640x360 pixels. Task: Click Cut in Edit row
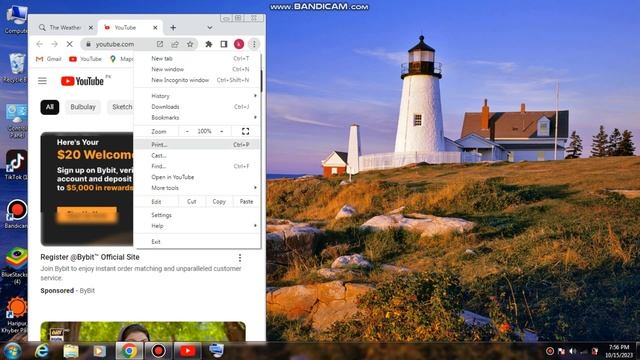pos(191,202)
